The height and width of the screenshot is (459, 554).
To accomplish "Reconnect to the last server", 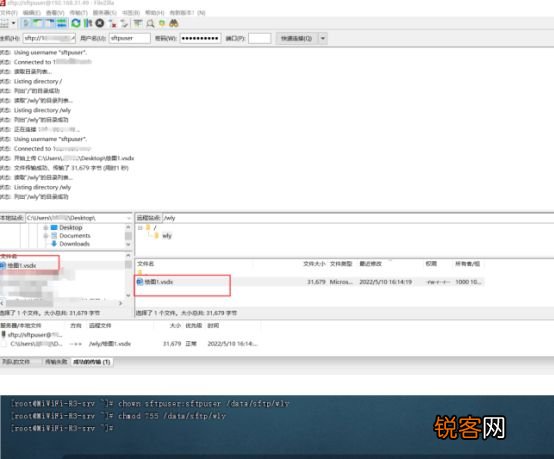I will [124, 23].
